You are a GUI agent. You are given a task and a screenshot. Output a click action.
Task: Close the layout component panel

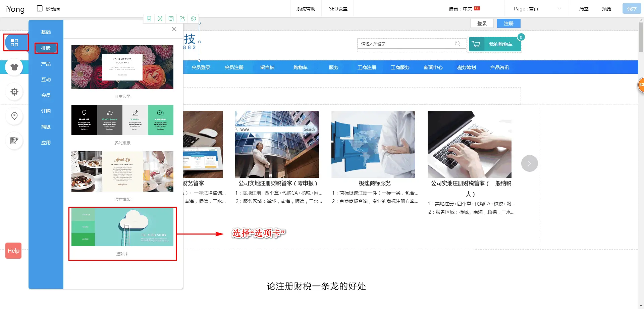click(174, 29)
